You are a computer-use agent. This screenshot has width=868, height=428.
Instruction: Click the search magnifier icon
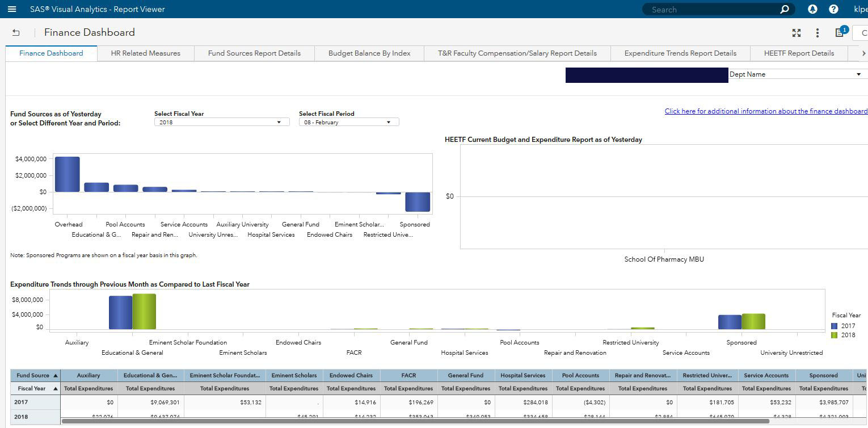coord(785,9)
